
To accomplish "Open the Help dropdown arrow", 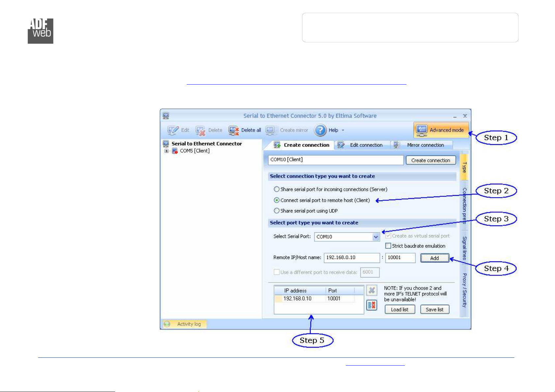I will click(x=343, y=130).
